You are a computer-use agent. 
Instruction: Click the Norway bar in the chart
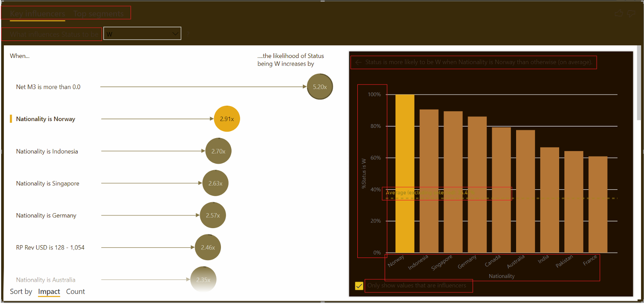coord(405,174)
